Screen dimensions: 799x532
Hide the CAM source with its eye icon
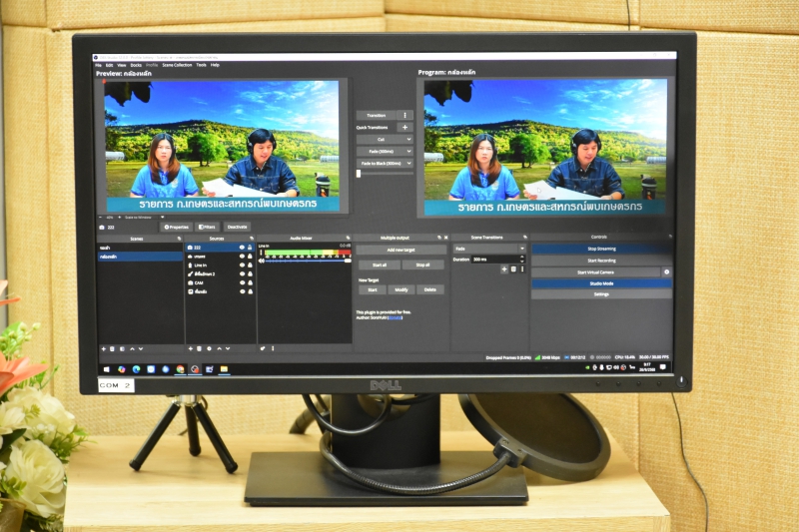pyautogui.click(x=241, y=282)
